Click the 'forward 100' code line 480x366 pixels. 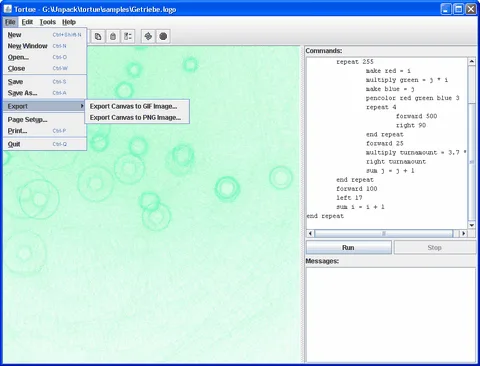click(357, 189)
